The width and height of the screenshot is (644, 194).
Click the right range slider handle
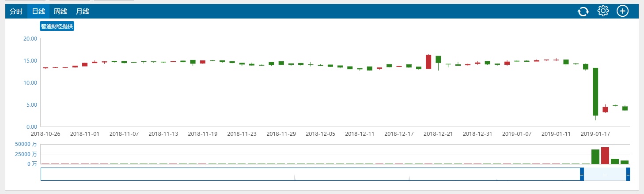(x=628, y=174)
